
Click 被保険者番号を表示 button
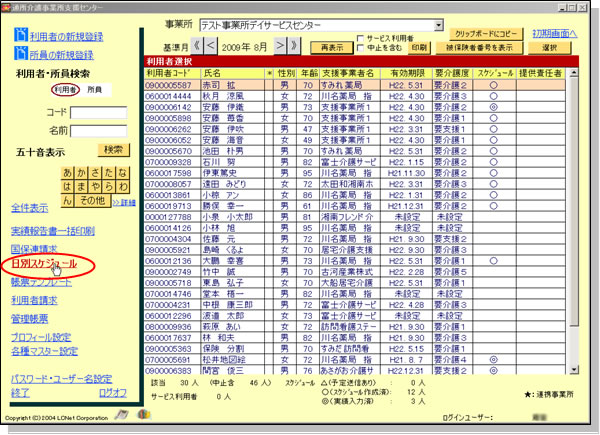tap(479, 48)
